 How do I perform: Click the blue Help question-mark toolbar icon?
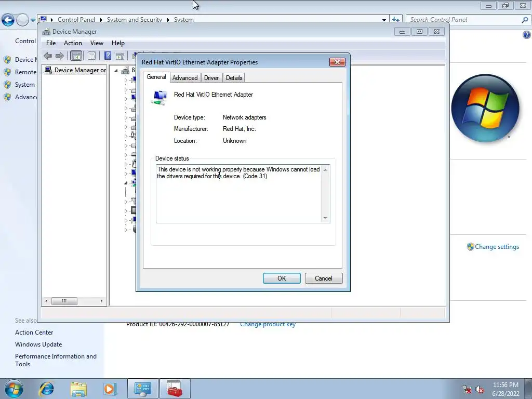point(108,56)
